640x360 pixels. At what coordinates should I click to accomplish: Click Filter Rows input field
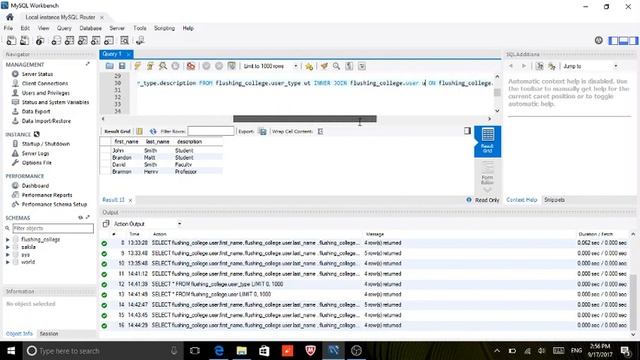tap(211, 131)
